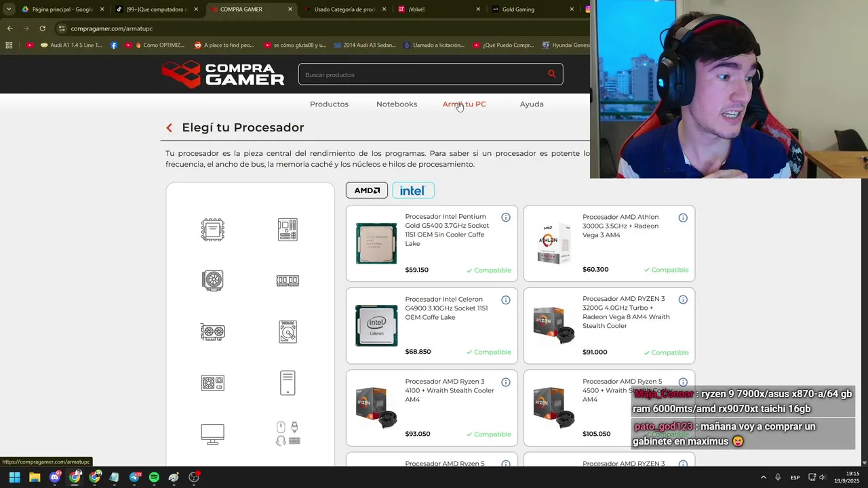The height and width of the screenshot is (488, 868).
Task: Open Chrome apps grid in bookmarks bar
Action: click(x=9, y=45)
